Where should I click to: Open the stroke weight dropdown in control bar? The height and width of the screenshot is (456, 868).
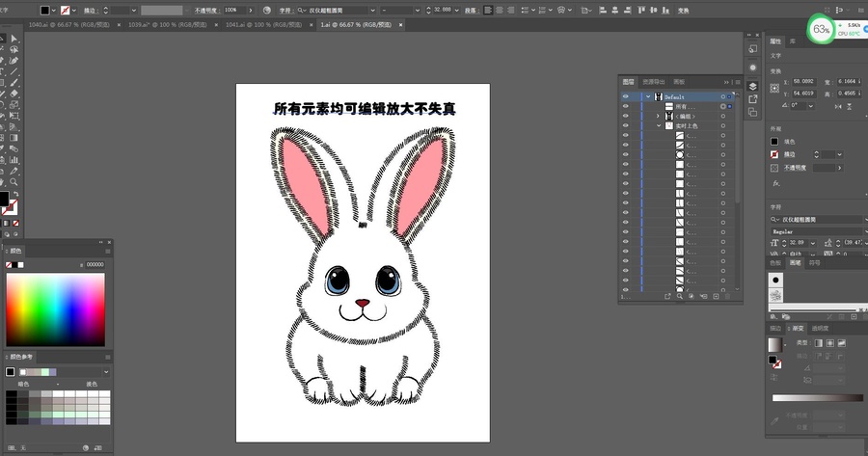coord(133,11)
